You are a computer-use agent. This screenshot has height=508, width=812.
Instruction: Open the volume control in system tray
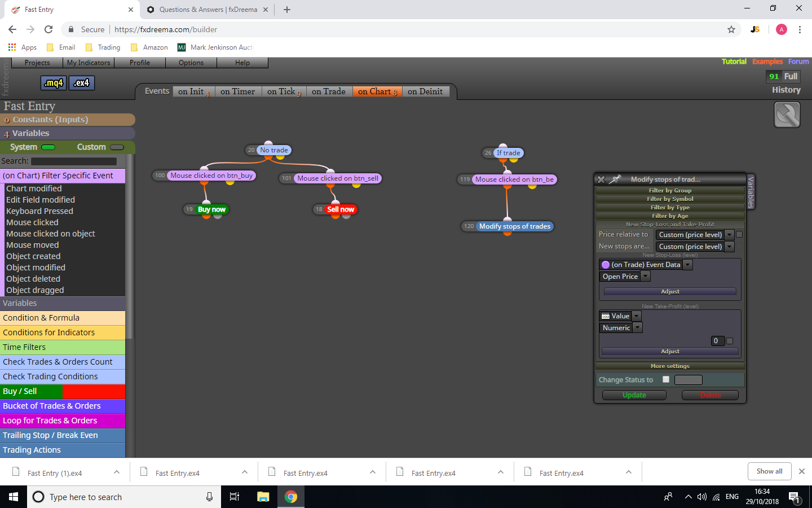click(x=702, y=497)
